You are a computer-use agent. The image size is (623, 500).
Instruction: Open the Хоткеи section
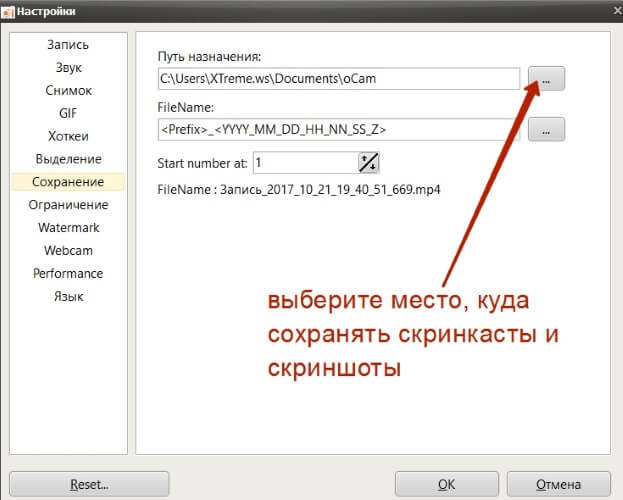68,136
